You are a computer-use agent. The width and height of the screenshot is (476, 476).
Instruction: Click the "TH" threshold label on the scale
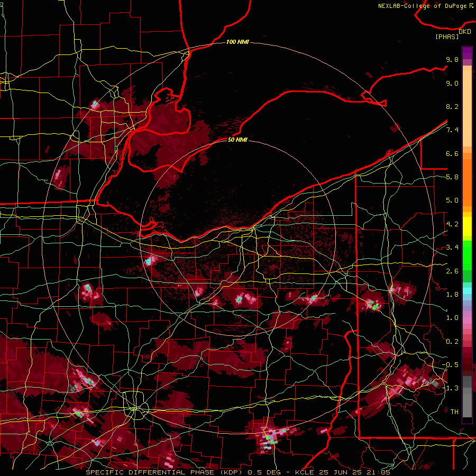(x=454, y=412)
